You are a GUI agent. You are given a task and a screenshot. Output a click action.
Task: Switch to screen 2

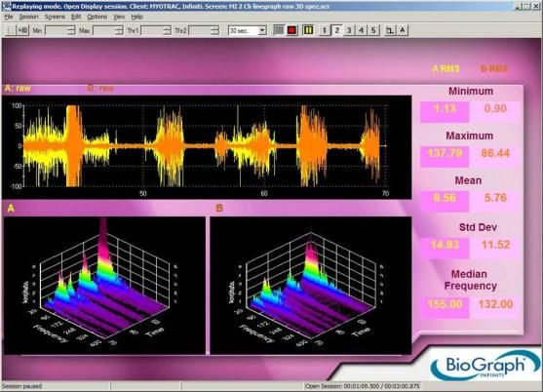click(336, 30)
